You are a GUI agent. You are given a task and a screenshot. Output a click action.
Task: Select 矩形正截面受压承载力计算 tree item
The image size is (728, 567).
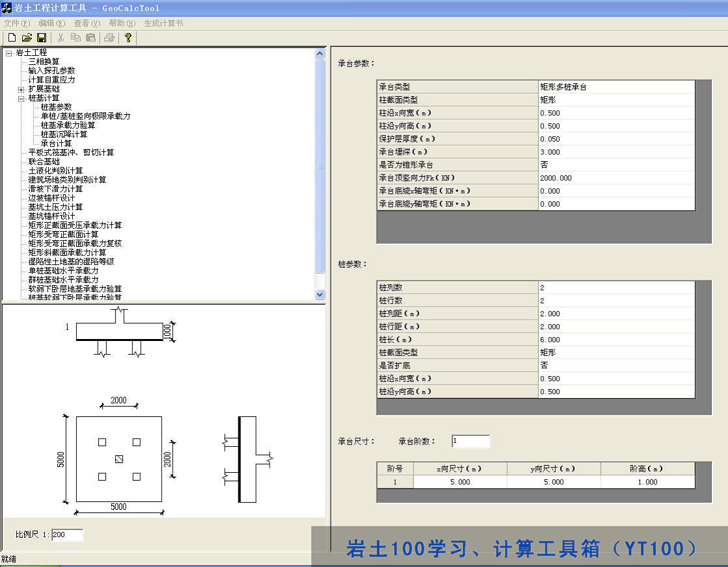75,225
